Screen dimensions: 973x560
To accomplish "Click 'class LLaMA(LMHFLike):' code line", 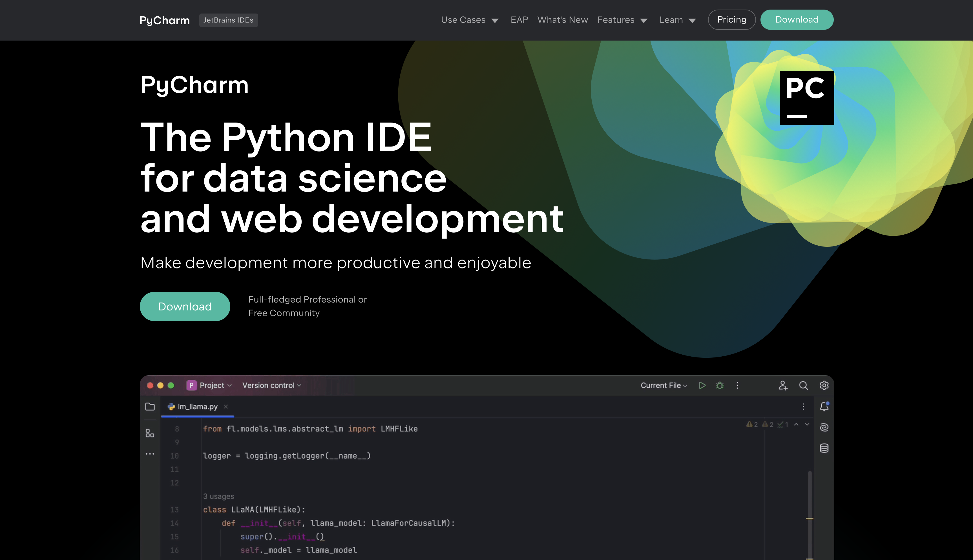I will coord(254,510).
